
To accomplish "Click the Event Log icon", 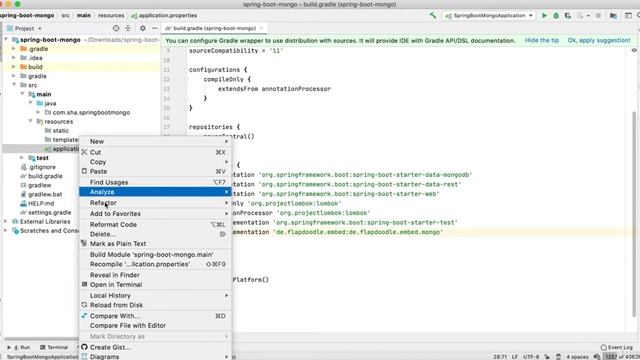I will point(604,347).
